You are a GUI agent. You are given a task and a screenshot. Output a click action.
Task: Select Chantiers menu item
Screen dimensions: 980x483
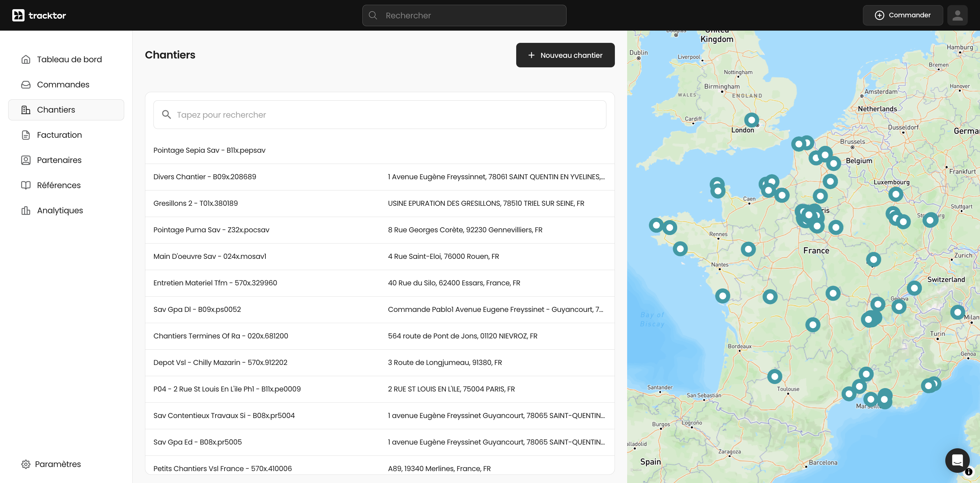66,110
